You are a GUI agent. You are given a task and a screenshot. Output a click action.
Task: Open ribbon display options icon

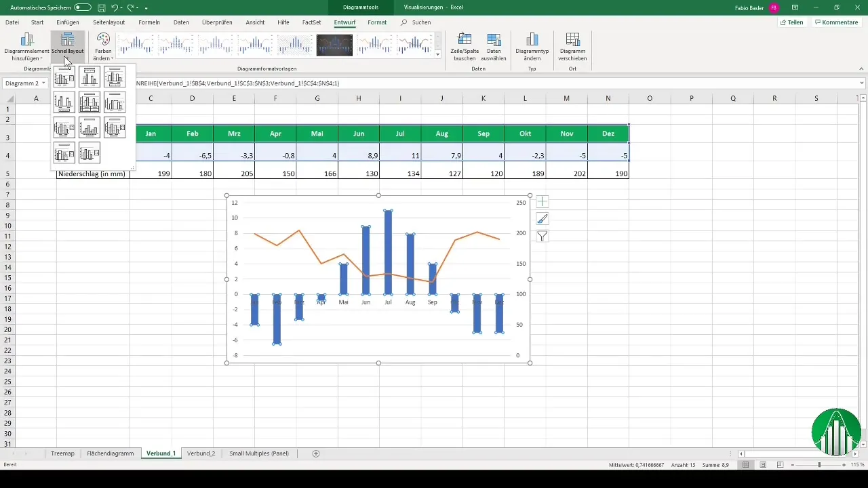795,7
